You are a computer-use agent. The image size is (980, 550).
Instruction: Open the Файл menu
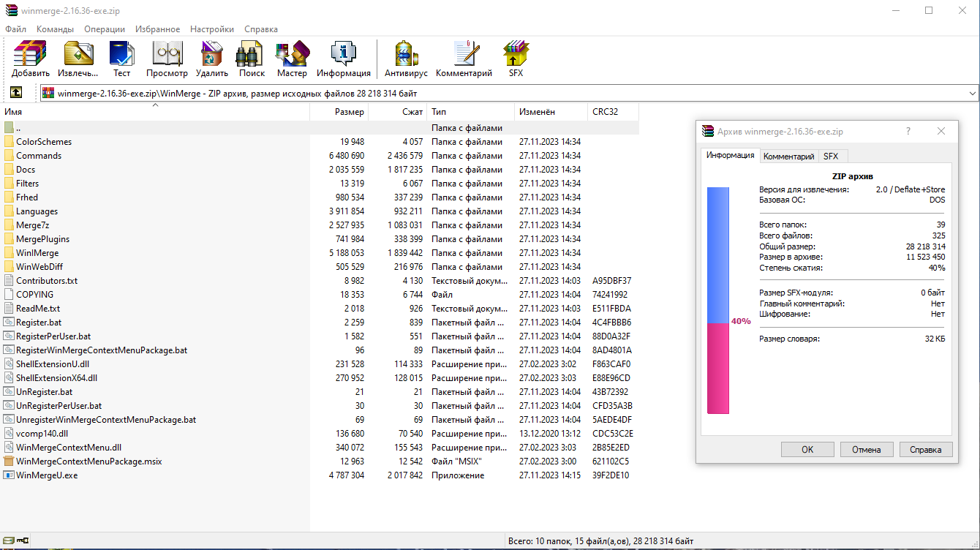pyautogui.click(x=15, y=29)
